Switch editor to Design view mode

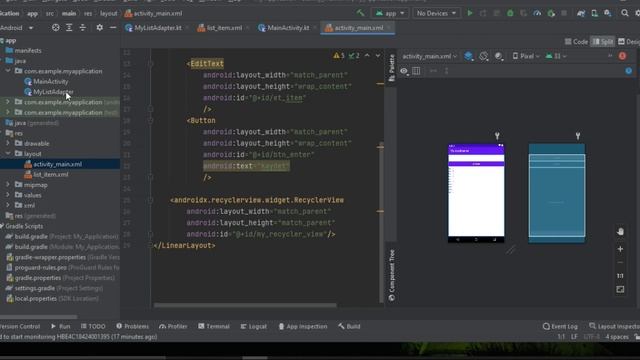pos(629,42)
